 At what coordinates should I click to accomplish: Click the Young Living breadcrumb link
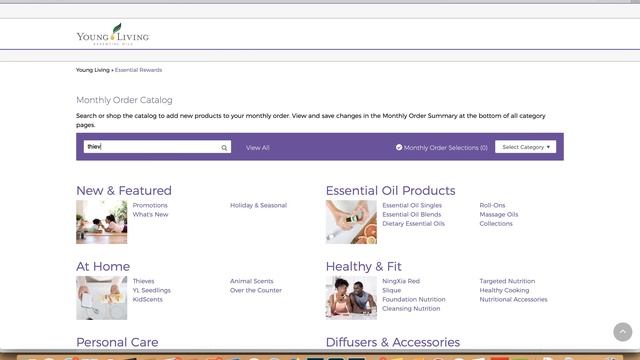pyautogui.click(x=93, y=70)
